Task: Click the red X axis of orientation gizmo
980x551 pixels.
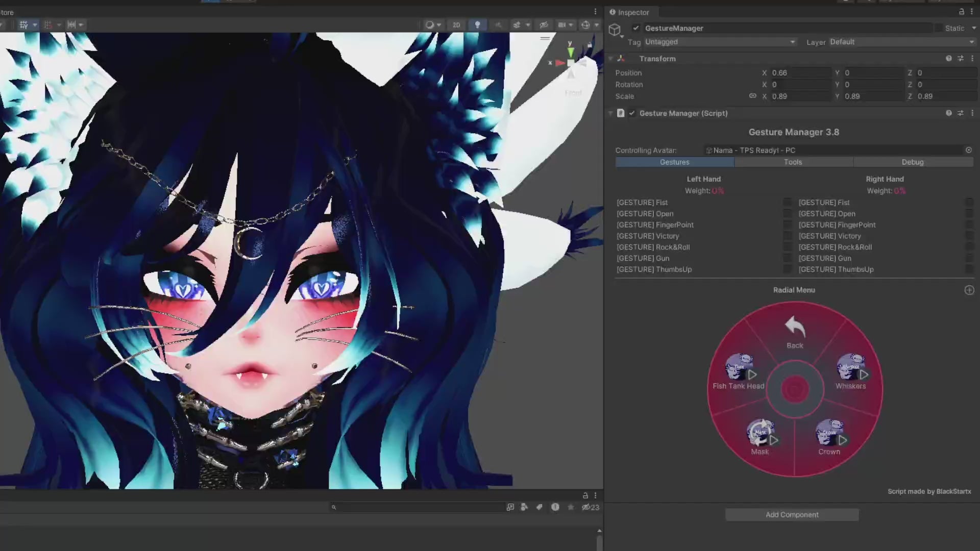Action: pyautogui.click(x=559, y=63)
